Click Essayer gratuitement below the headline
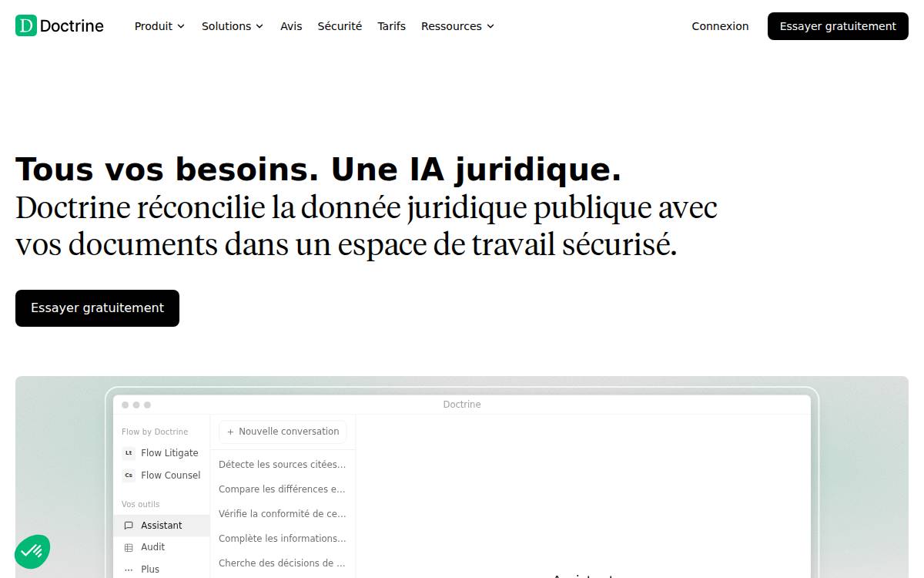Screen dimensions: 924x578 click(x=97, y=308)
